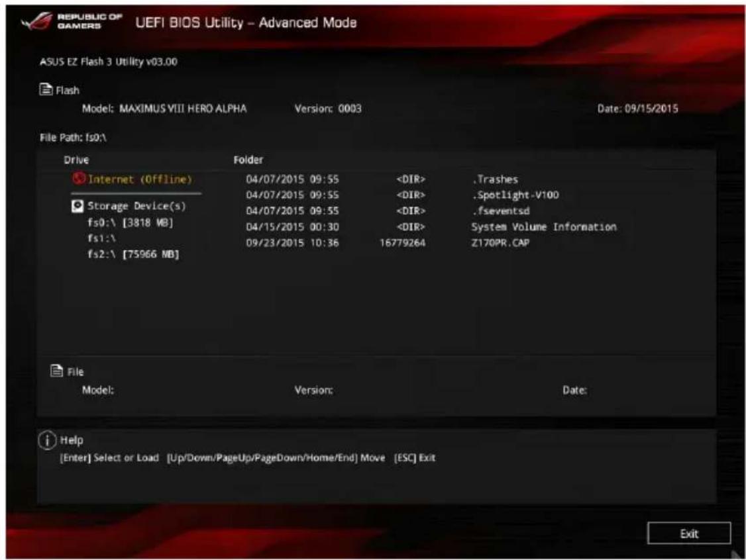The width and height of the screenshot is (746, 560).
Task: Click the Storage Device(s) disk icon
Action: pos(77,206)
